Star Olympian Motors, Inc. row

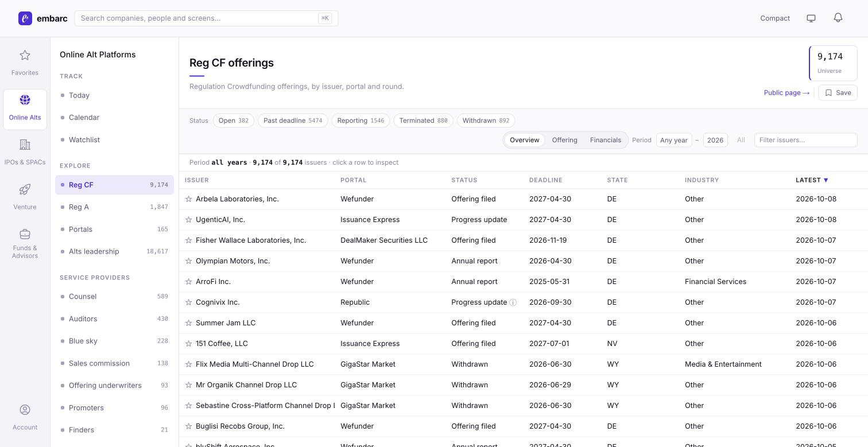188,261
